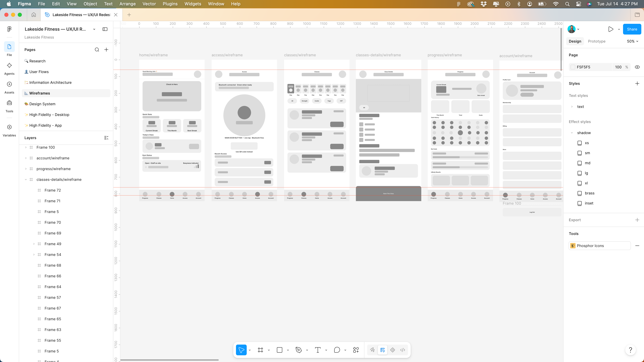Edit the page opacity 100 field

pos(618,67)
